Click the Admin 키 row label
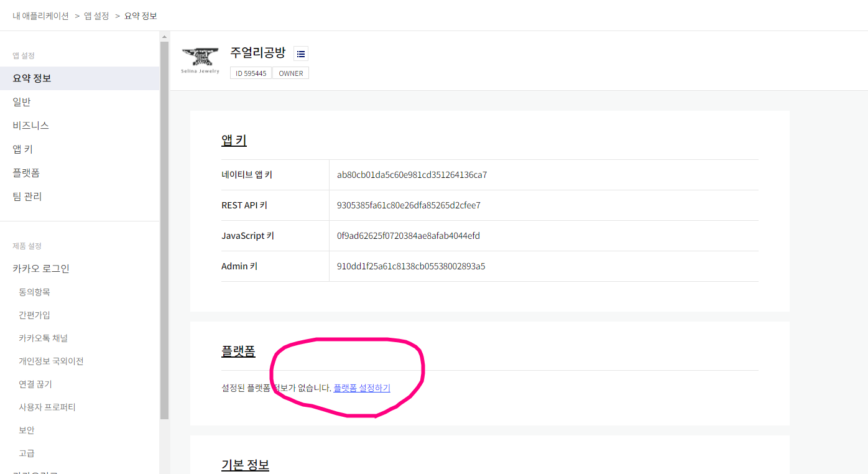Viewport: 868px width, 474px height. (x=239, y=266)
